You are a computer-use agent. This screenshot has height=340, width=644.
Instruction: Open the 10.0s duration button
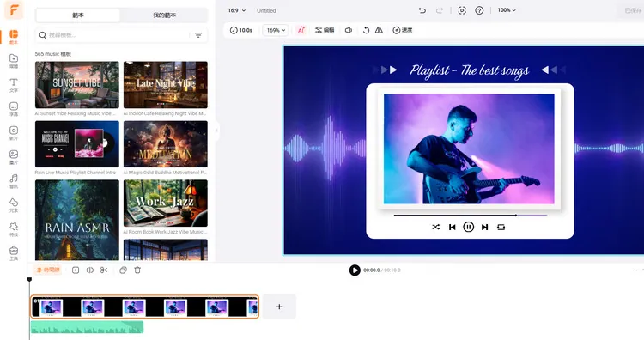tap(241, 30)
